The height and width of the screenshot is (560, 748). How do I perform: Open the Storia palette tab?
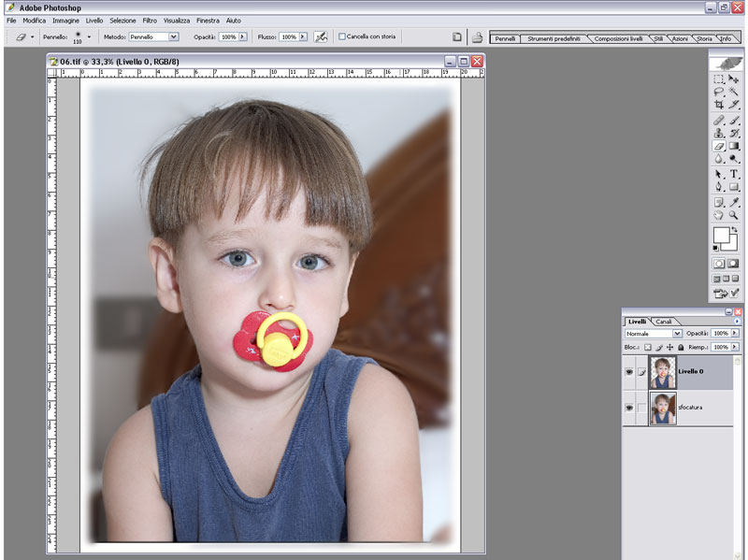tap(703, 39)
